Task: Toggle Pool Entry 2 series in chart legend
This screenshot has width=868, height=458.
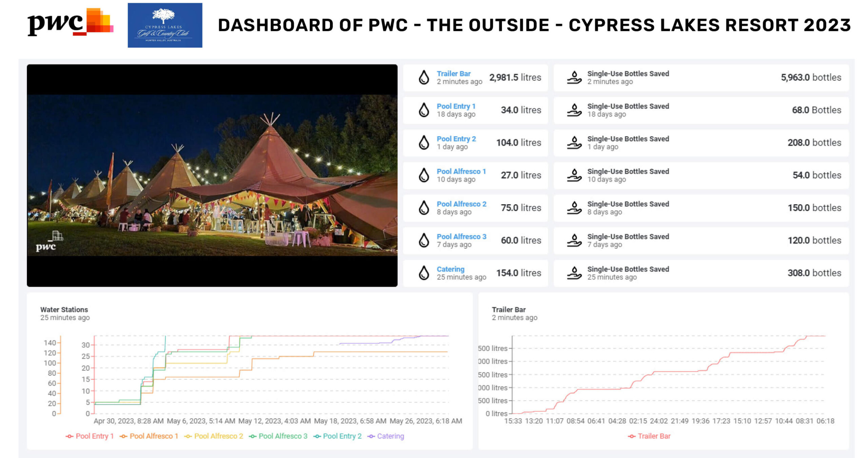Action: click(x=337, y=436)
